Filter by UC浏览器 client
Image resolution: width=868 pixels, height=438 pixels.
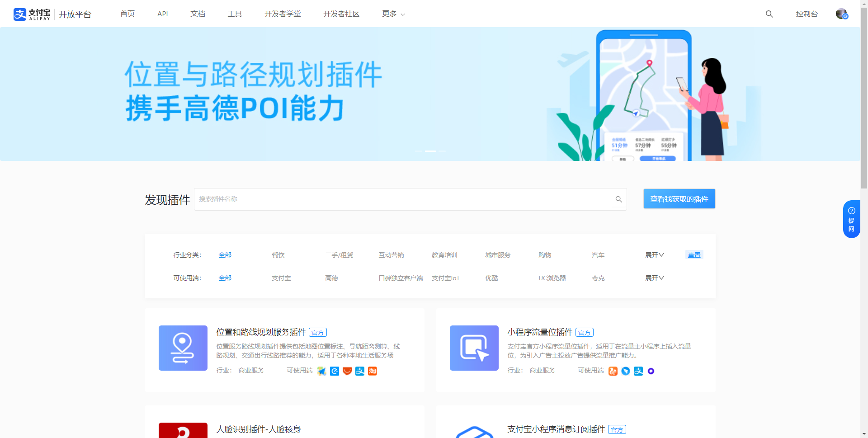coord(552,278)
